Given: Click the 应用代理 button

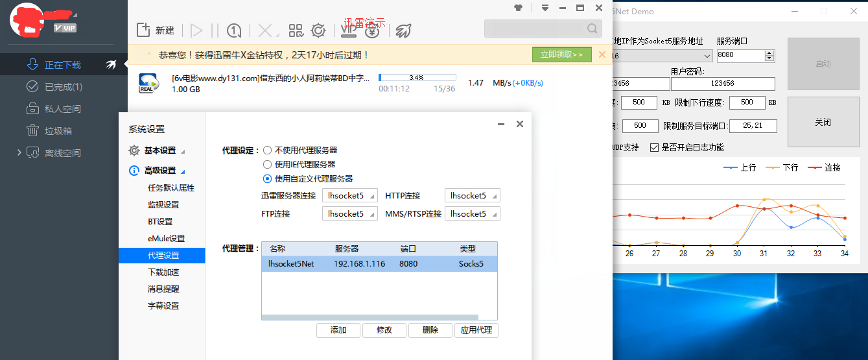Looking at the screenshot, I should pyautogui.click(x=476, y=330).
